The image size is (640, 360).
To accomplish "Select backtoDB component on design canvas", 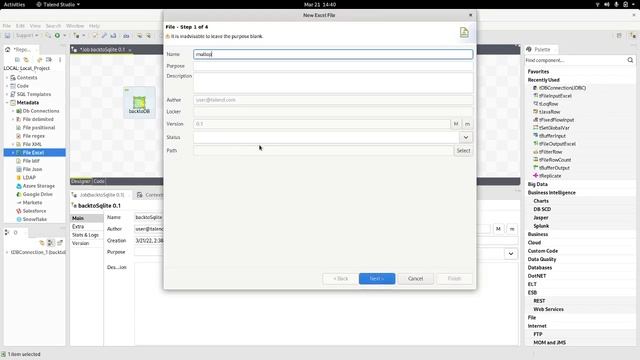I will point(139,103).
